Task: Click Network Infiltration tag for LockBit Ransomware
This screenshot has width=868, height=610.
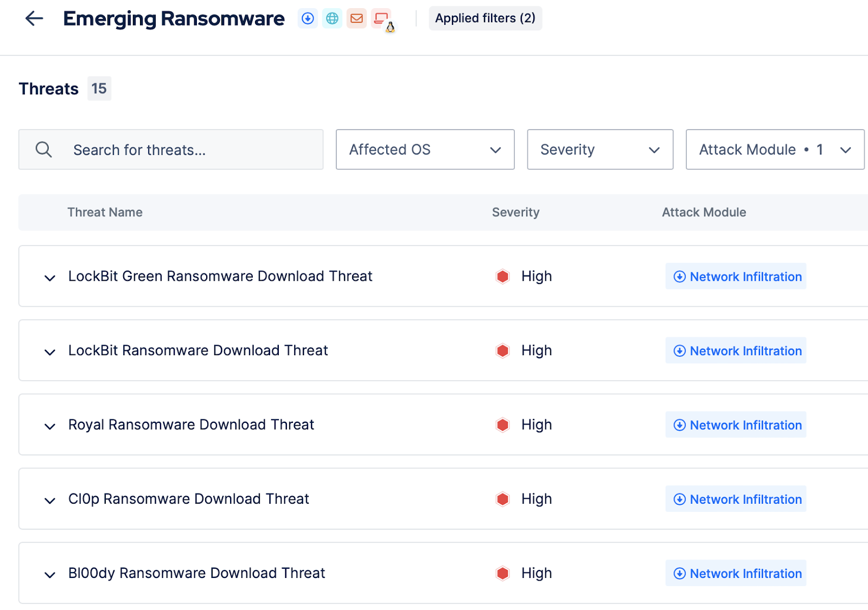Action: tap(736, 351)
